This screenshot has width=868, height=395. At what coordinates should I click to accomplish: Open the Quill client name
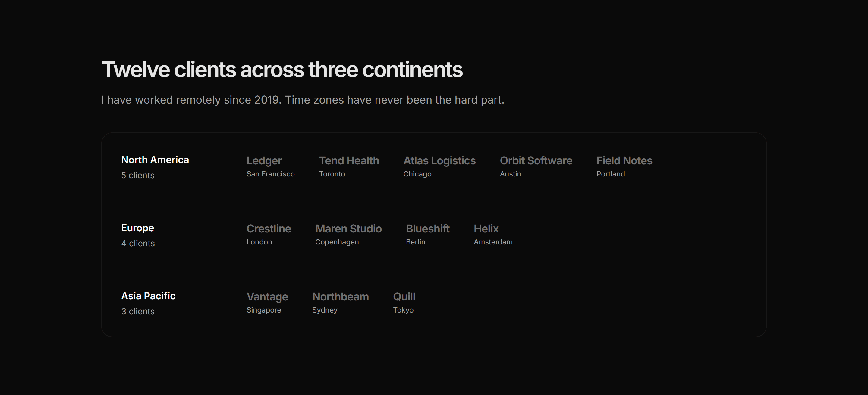click(404, 297)
